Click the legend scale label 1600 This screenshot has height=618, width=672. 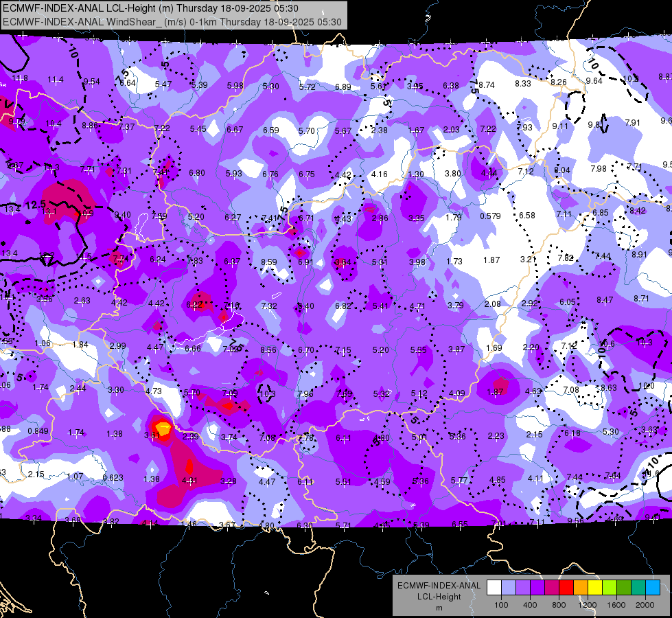tap(616, 605)
